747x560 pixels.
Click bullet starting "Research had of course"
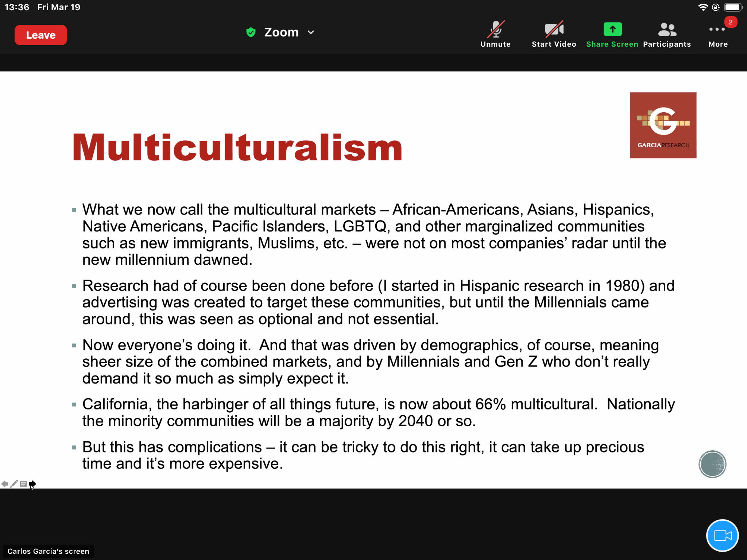pyautogui.click(x=378, y=302)
